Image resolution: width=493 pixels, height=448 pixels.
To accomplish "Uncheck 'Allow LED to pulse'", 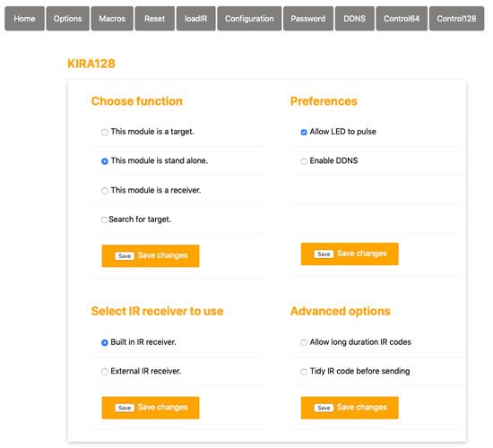I will pyautogui.click(x=304, y=132).
